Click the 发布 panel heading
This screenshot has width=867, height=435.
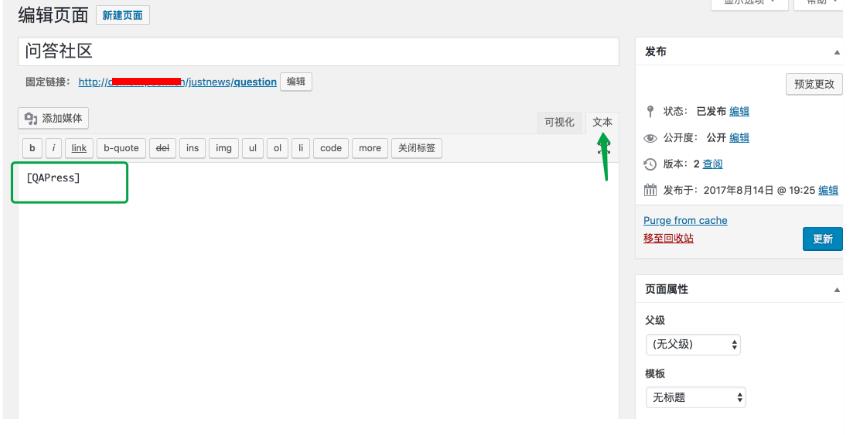pyautogui.click(x=655, y=52)
